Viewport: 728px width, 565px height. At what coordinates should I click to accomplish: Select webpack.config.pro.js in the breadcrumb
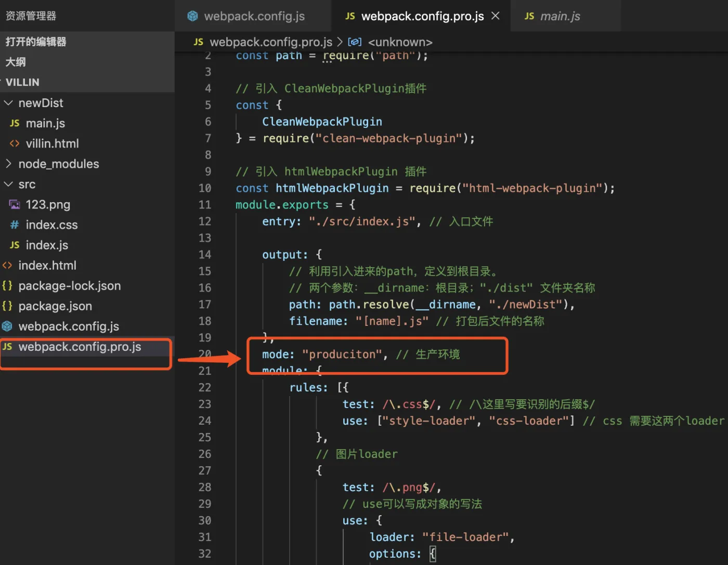click(270, 42)
